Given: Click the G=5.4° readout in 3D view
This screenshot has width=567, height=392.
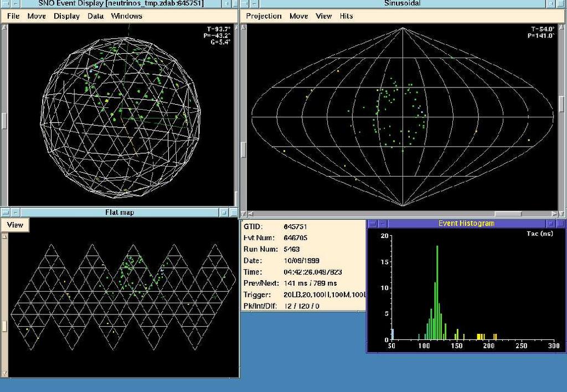Looking at the screenshot, I should [x=220, y=42].
